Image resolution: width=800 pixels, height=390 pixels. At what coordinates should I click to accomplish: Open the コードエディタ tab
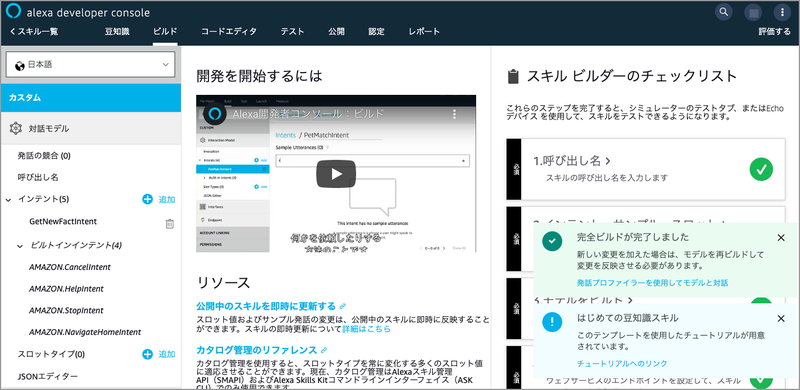pyautogui.click(x=229, y=32)
